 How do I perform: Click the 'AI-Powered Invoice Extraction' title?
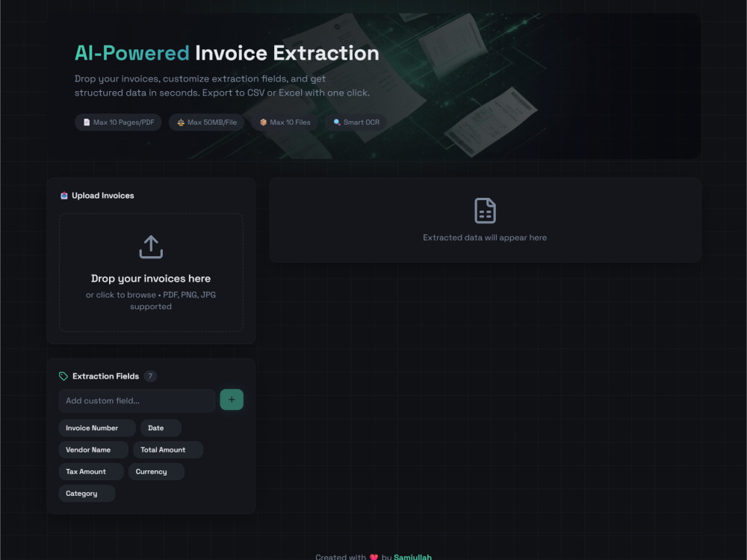[227, 53]
